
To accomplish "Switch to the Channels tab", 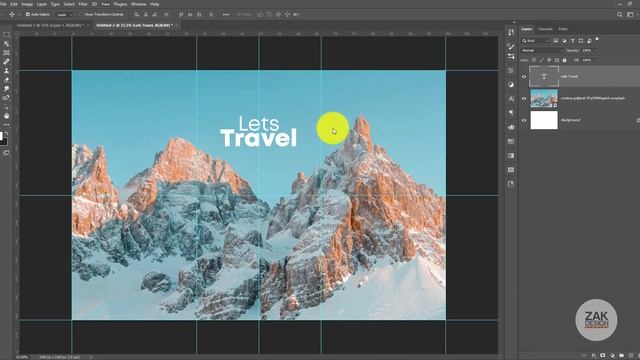I will click(545, 29).
